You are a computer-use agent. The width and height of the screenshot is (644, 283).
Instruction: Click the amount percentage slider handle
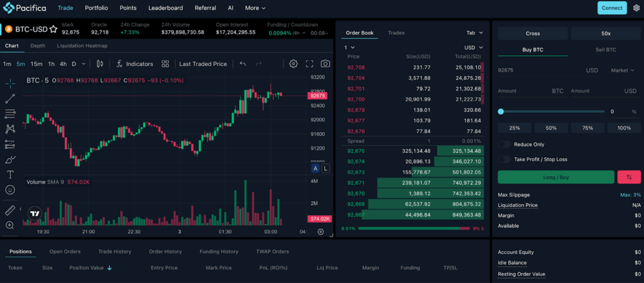[x=501, y=111]
